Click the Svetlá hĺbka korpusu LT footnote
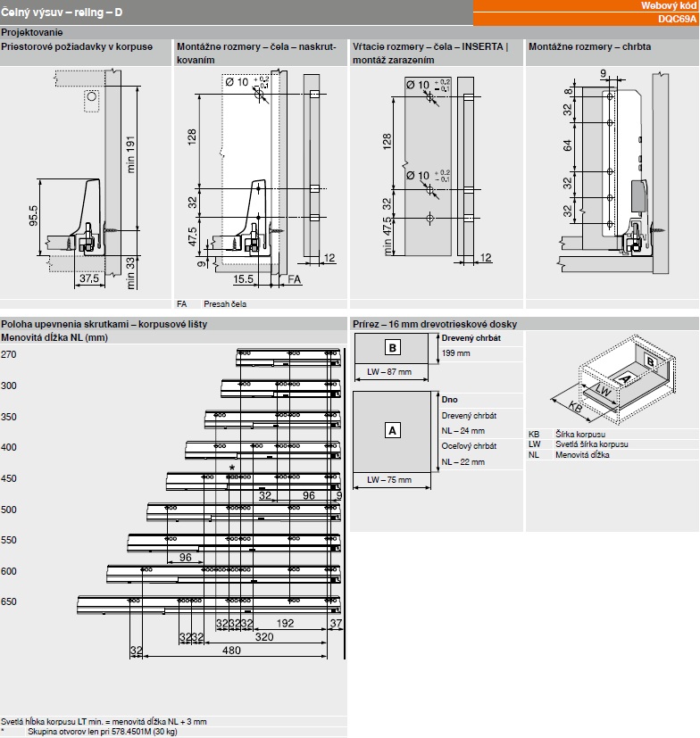Viewport: 700px width, 738px height. [x=104, y=721]
